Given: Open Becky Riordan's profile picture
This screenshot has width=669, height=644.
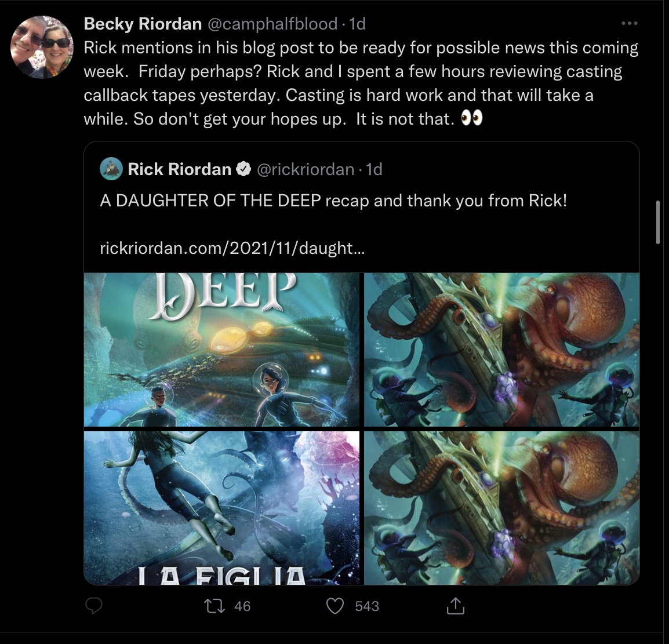Looking at the screenshot, I should pyautogui.click(x=42, y=47).
